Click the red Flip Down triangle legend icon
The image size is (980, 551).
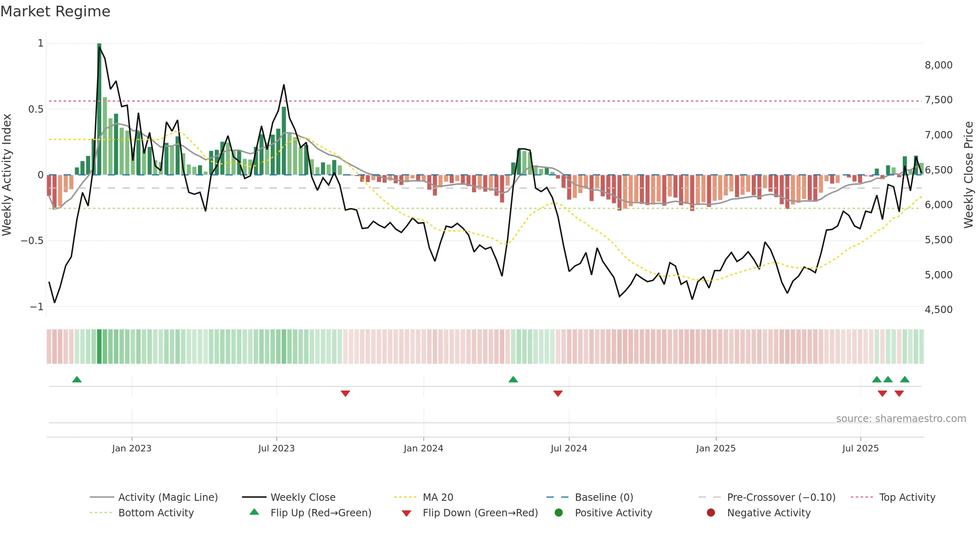click(406, 513)
